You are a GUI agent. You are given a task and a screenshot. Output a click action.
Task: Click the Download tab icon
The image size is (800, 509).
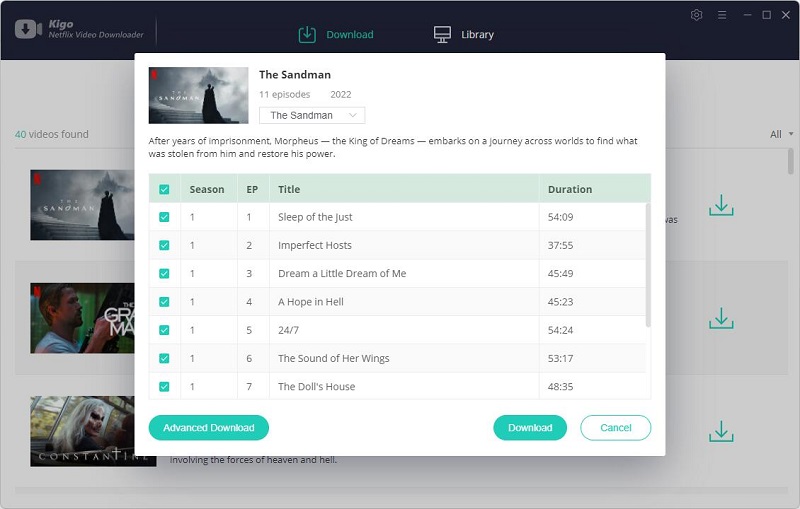point(307,35)
